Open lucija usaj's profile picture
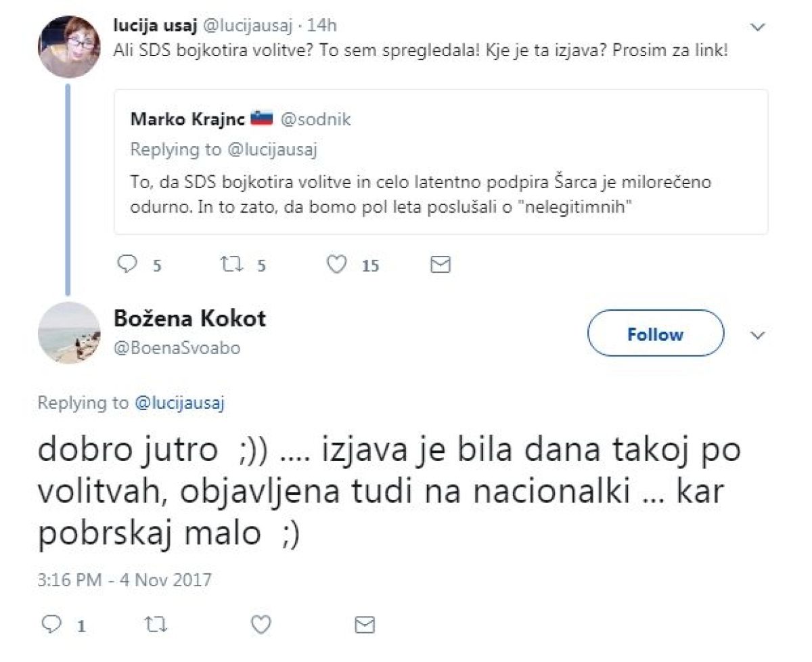 coord(70,47)
